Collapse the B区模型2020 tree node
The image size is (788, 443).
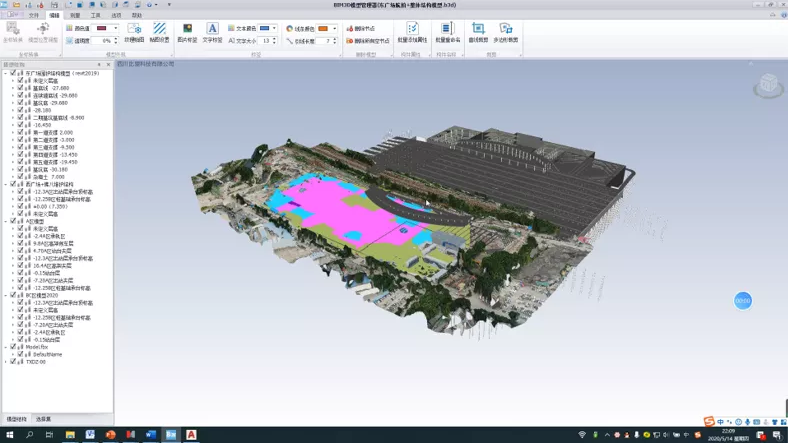pyautogui.click(x=6, y=295)
